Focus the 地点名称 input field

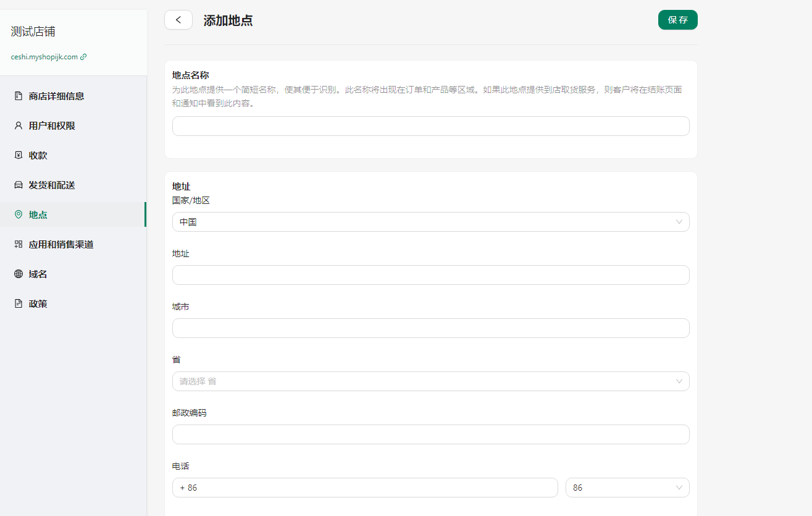[x=430, y=126]
